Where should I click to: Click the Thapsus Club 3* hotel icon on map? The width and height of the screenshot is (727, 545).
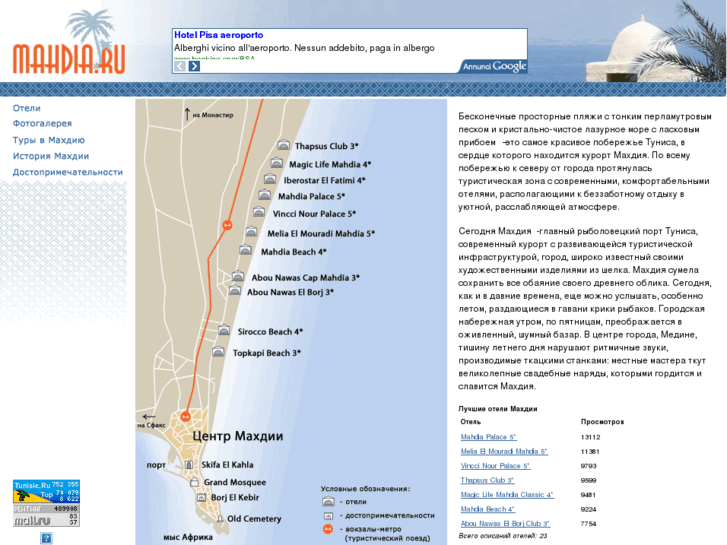click(x=283, y=145)
